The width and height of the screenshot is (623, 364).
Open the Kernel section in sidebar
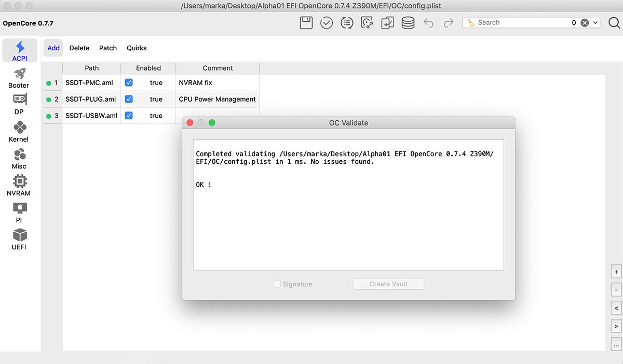pyautogui.click(x=19, y=132)
